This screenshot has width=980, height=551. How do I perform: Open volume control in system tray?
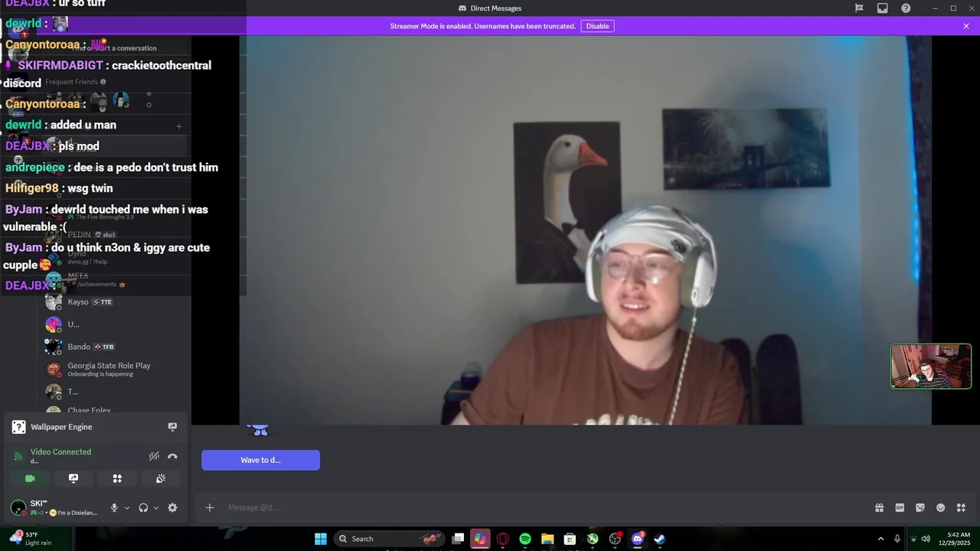pyautogui.click(x=926, y=539)
